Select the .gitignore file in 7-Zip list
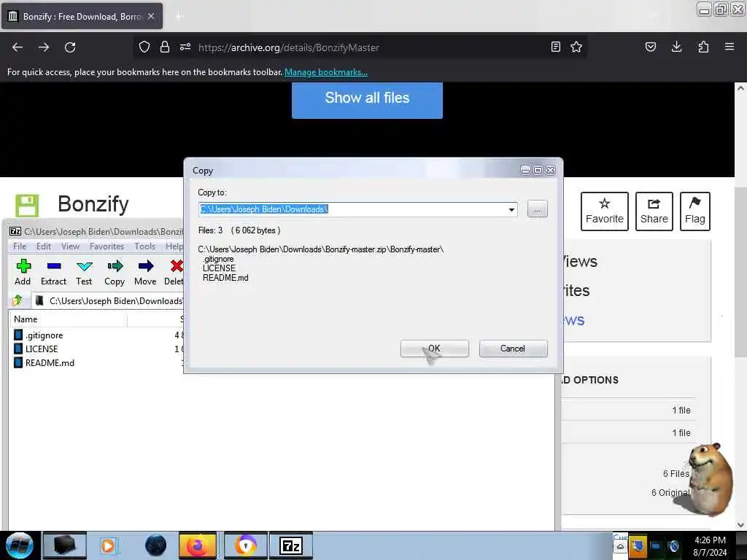Image resolution: width=747 pixels, height=560 pixels. pos(44,335)
